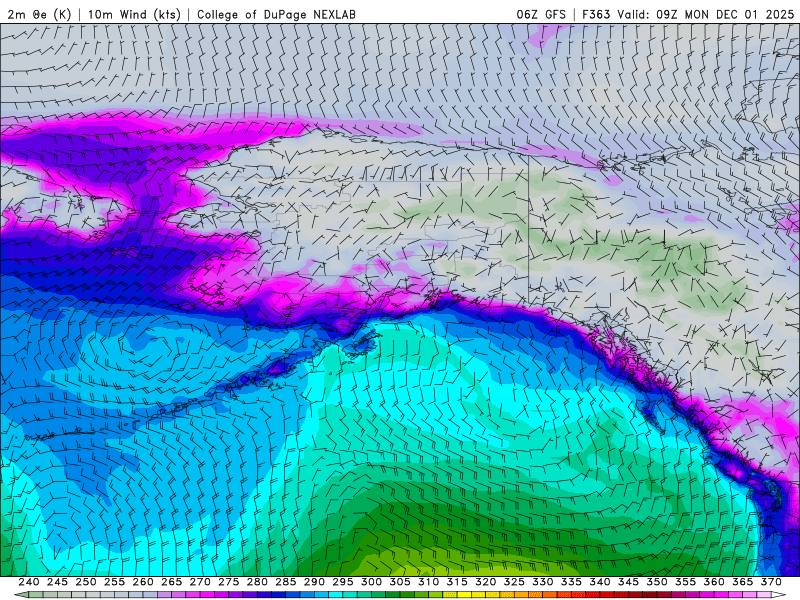
Task: Select the 320 value on the color scale
Action: point(486,582)
